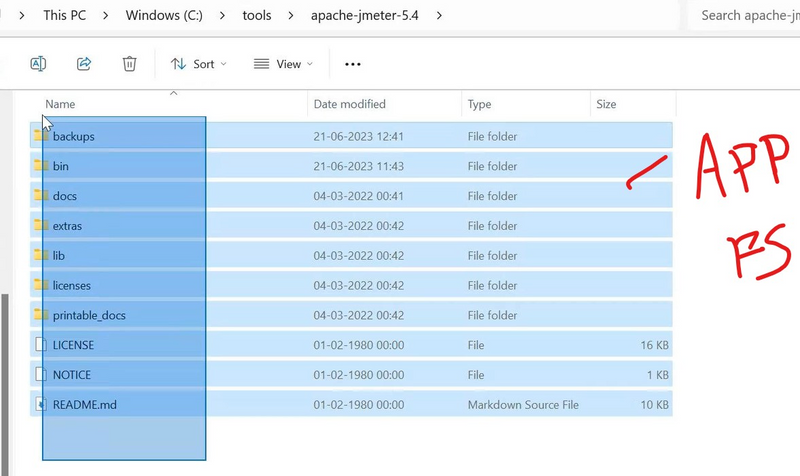Open the See more ellipsis menu
800x476 pixels.
[352, 64]
